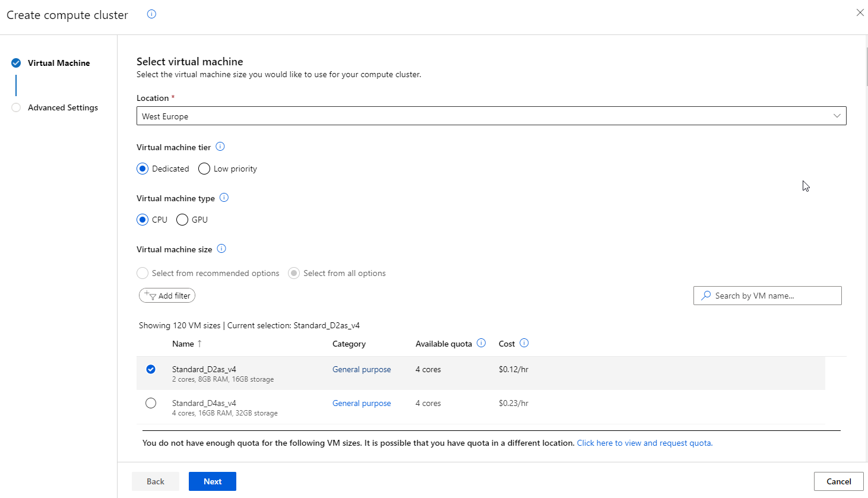Screen dimensions: 868x498
Task: Select the Low priority tier option
Action: coord(204,169)
